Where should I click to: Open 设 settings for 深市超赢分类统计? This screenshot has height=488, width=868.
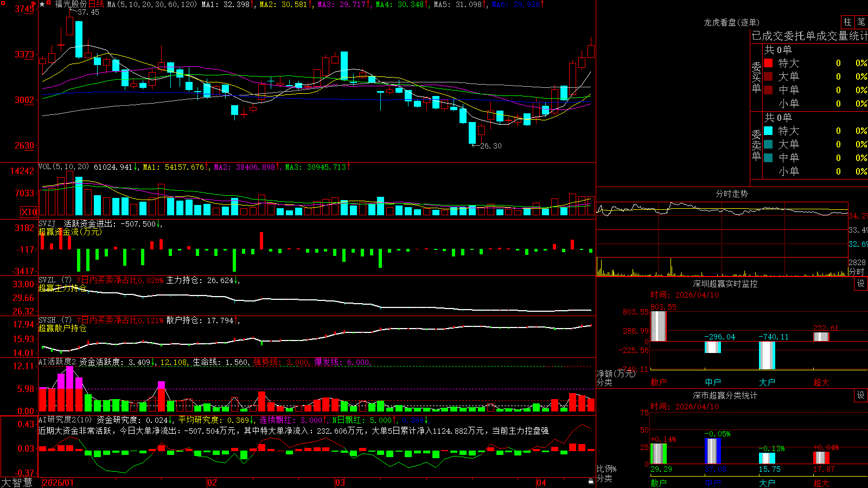(861, 395)
